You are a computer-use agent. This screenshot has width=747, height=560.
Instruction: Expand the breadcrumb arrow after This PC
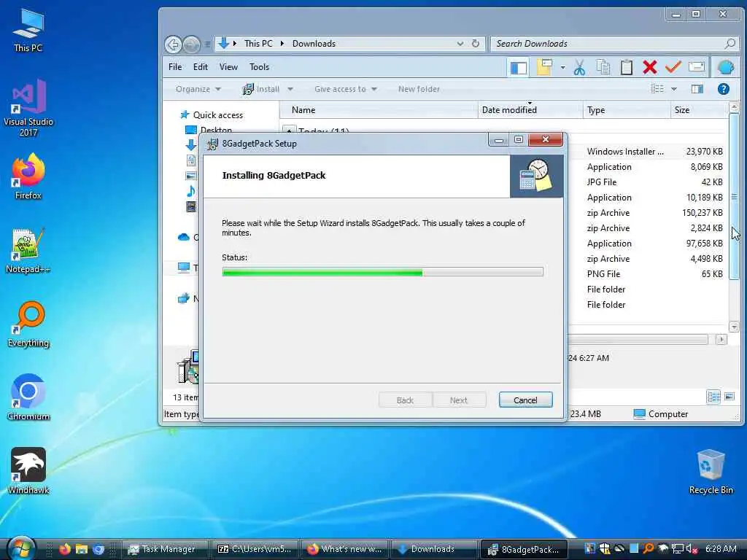coord(282,43)
